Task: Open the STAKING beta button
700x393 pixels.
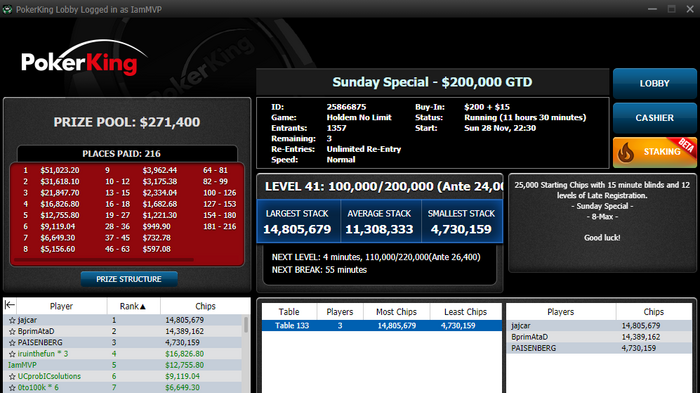Action: 654,152
